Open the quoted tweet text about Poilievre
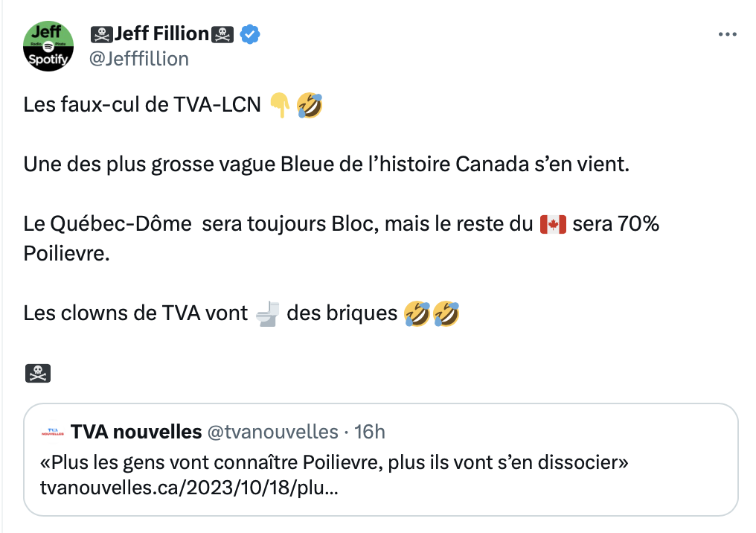Image resolution: width=756 pixels, height=533 pixels. point(334,462)
